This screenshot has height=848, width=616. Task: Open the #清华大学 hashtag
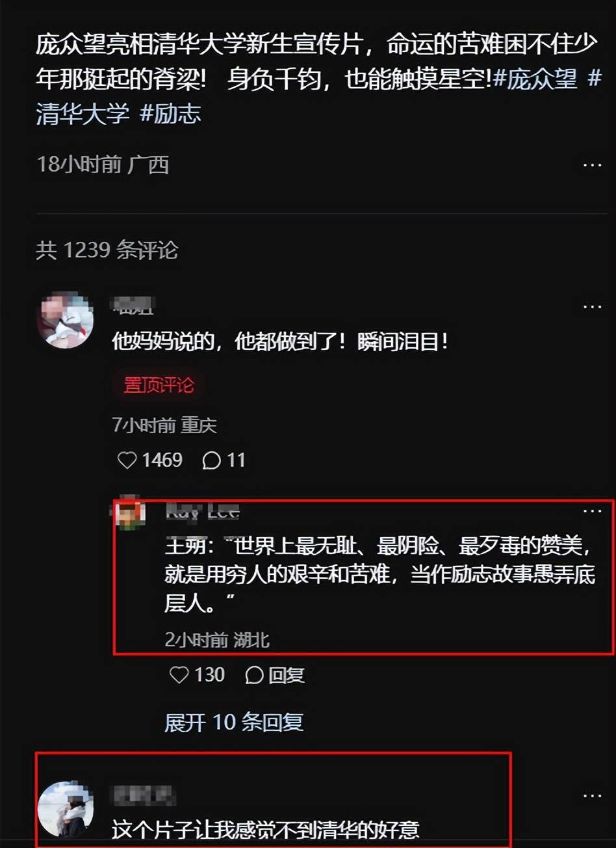pyautogui.click(x=83, y=114)
